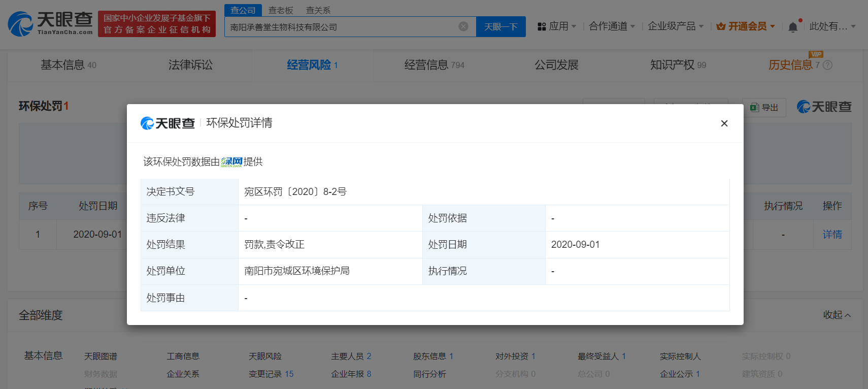The height and width of the screenshot is (389, 868).
Task: Open the 变更记录 link
Action: click(x=271, y=374)
